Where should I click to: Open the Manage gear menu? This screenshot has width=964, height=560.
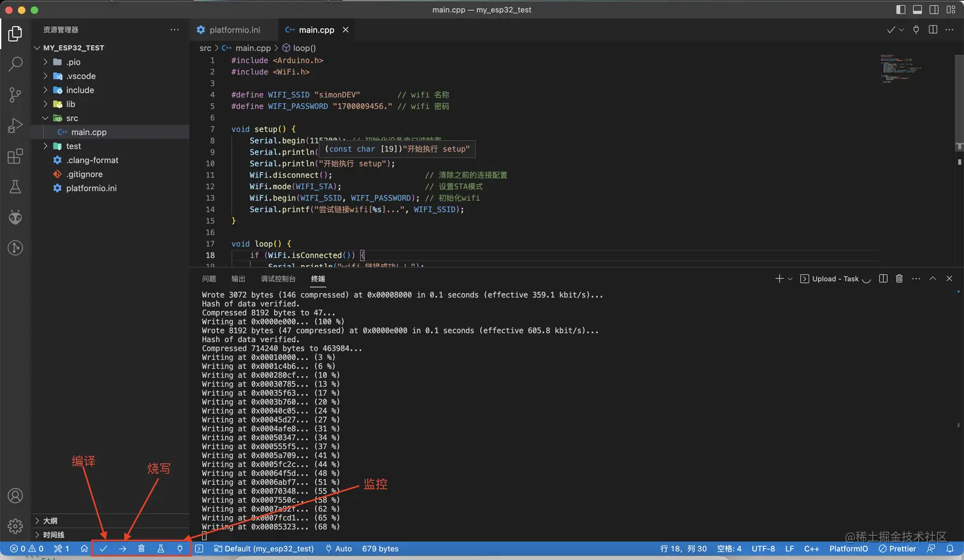(x=15, y=526)
